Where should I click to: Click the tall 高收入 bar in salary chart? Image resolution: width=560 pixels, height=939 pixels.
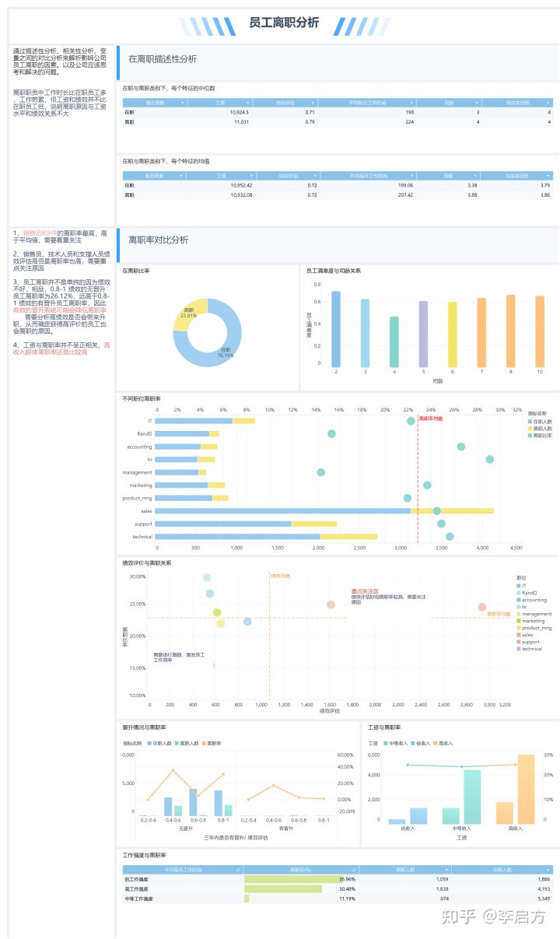(527, 789)
